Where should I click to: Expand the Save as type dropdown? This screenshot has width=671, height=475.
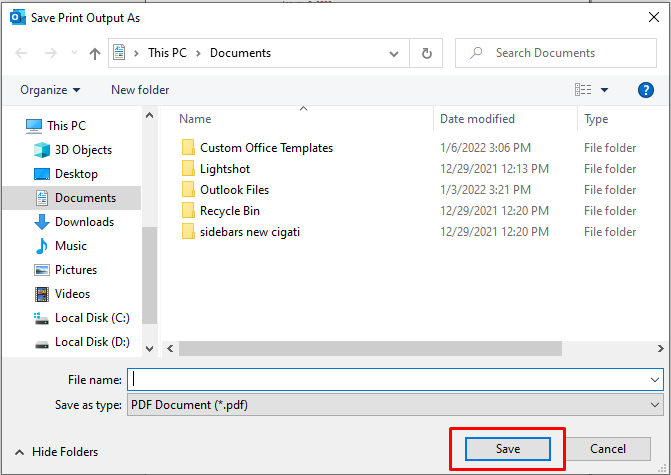[655, 405]
